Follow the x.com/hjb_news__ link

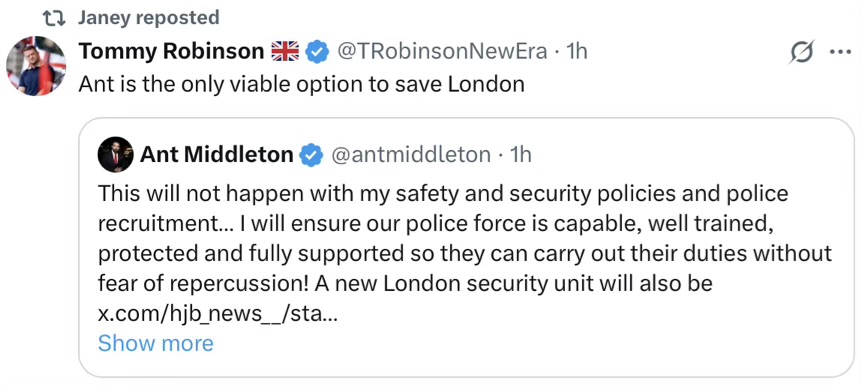[x=217, y=314]
